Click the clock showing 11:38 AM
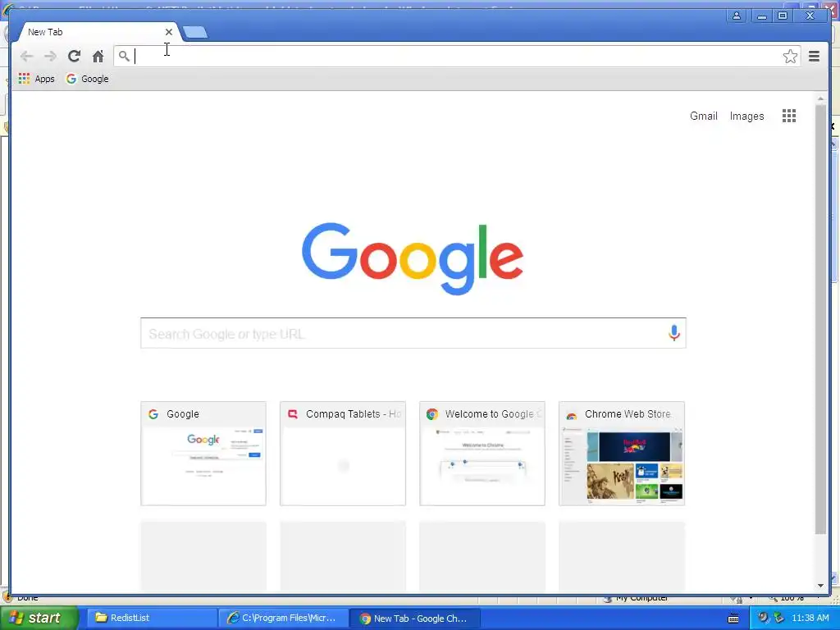840x630 pixels. [x=810, y=618]
